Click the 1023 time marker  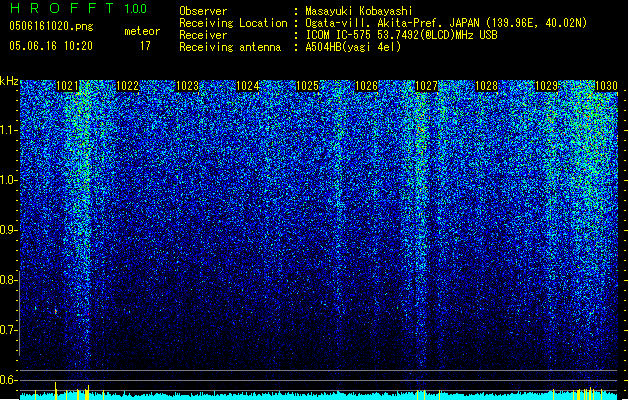point(187,86)
